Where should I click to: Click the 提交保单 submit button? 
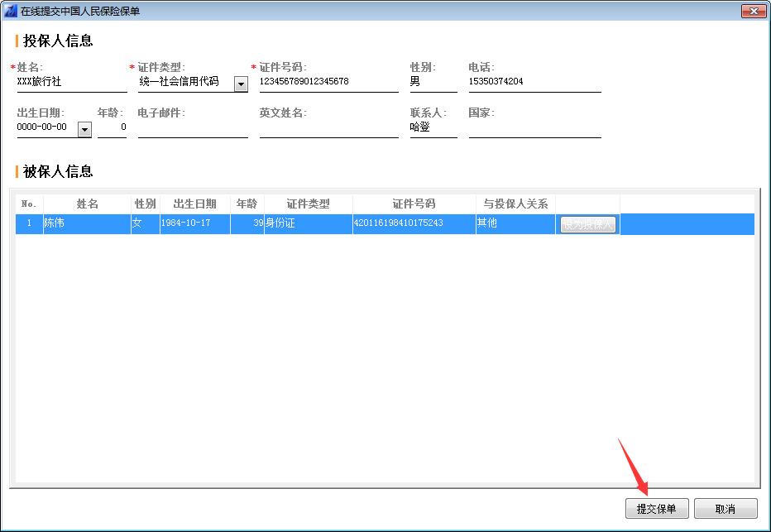coord(656,509)
